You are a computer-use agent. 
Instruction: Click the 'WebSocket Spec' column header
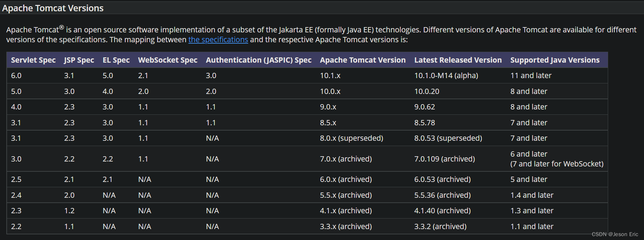coord(168,60)
